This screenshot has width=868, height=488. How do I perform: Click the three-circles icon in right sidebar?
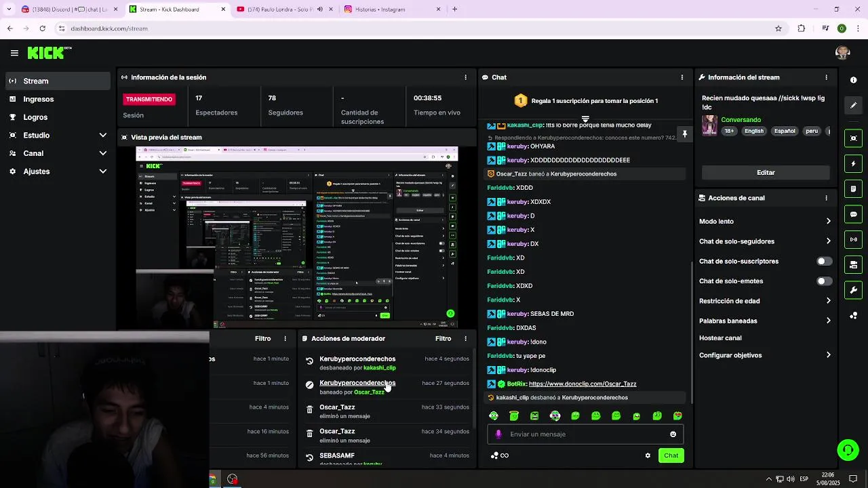tap(853, 316)
